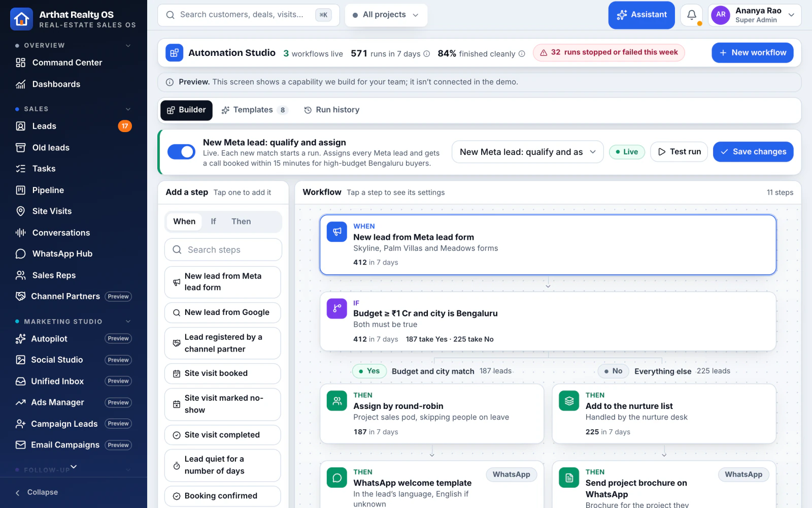Click the document icon on Send project brochure
The image size is (812, 508).
[x=569, y=478]
